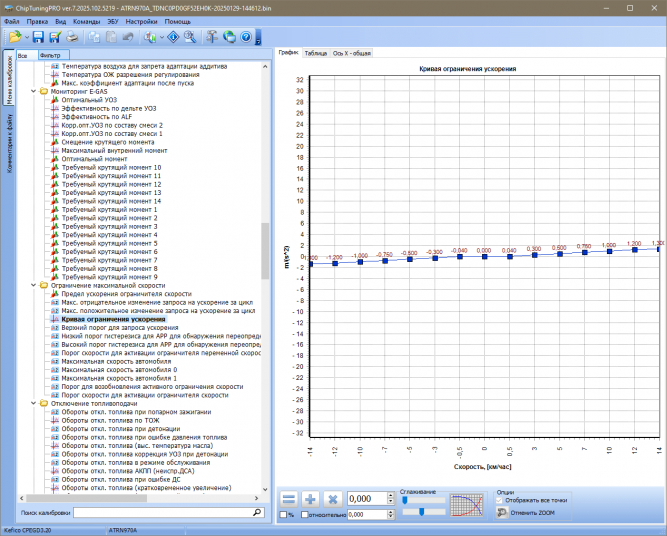The height and width of the screenshot is (536, 667).
Task: Collapse the Мониторинг E-GAS folder
Action: [x=34, y=91]
